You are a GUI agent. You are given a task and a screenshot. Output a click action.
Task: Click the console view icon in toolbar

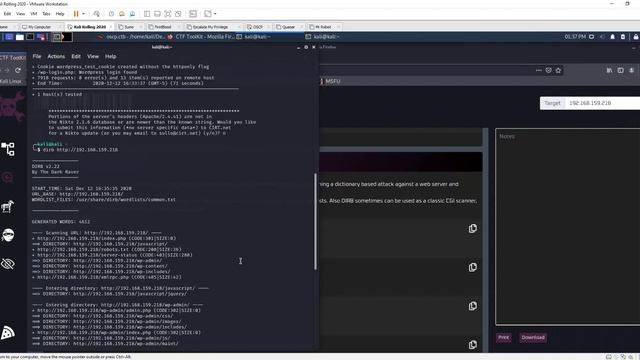pos(193,14)
